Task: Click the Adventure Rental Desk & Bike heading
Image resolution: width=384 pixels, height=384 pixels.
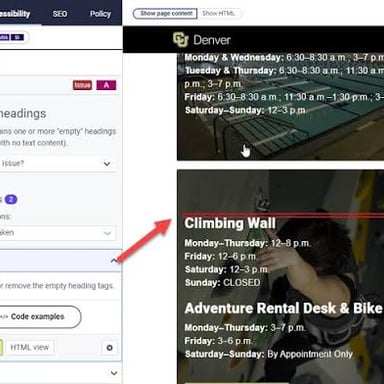Action: pyautogui.click(x=284, y=308)
